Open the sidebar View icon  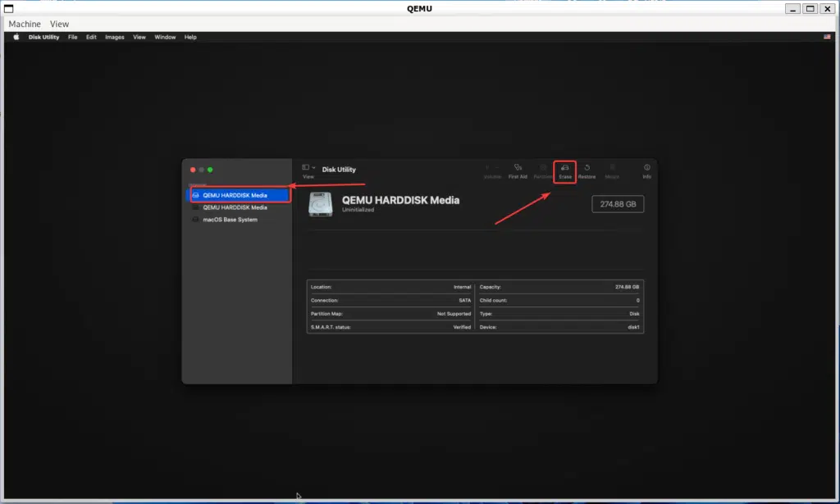coord(305,167)
